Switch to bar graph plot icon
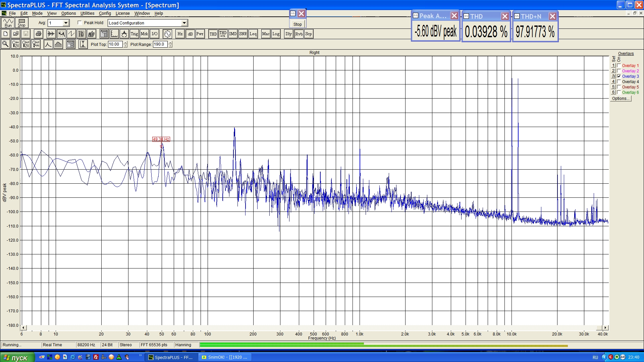644x362 pixels. point(58,44)
